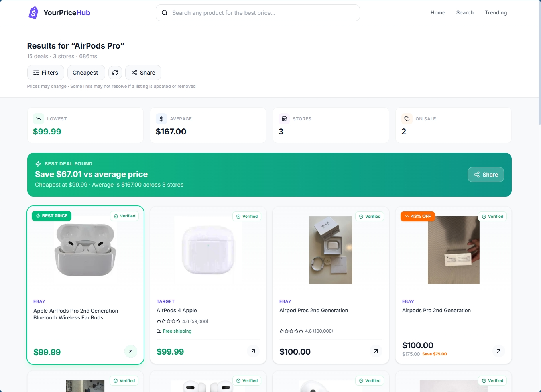This screenshot has height=392, width=541.
Task: Click the 43% OFF badge
Action: pyautogui.click(x=417, y=216)
